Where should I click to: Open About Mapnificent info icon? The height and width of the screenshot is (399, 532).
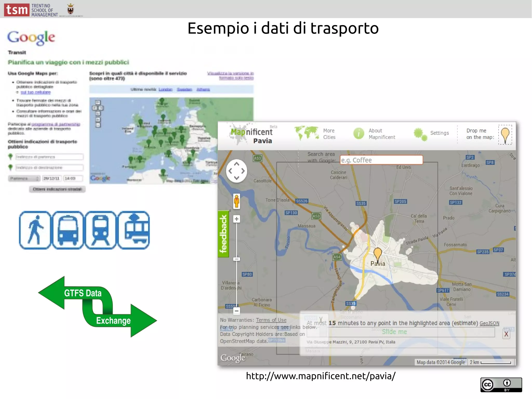pos(359,133)
